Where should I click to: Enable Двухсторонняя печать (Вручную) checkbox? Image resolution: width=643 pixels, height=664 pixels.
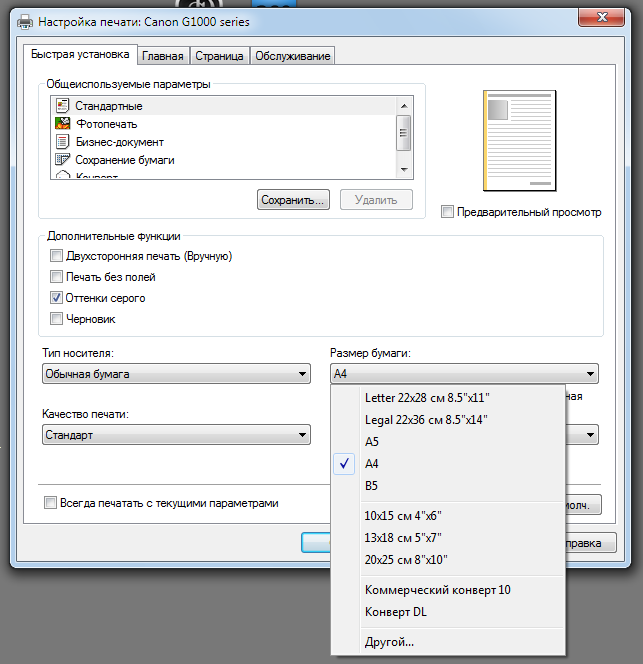tap(56, 256)
